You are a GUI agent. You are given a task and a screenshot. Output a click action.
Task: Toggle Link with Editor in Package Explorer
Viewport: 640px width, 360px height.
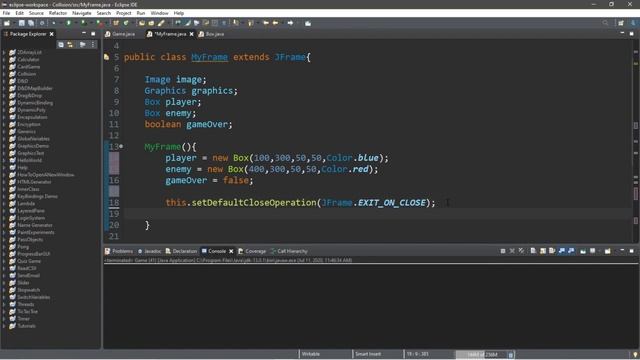[x=70, y=44]
